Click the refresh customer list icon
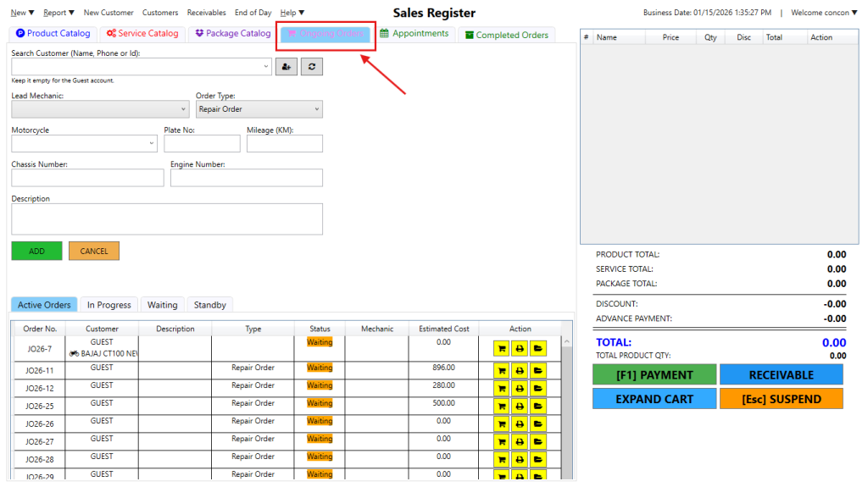Viewport: 868px width, 487px height. tap(312, 67)
